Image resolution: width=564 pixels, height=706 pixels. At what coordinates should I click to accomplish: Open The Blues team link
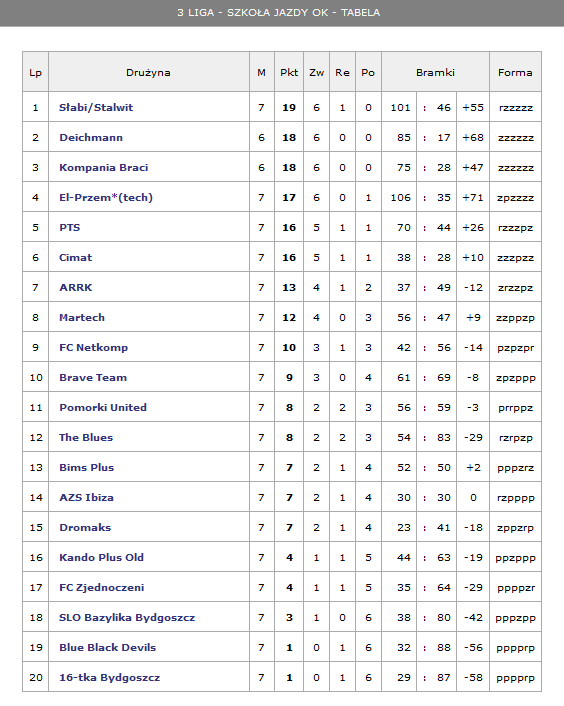click(x=86, y=437)
